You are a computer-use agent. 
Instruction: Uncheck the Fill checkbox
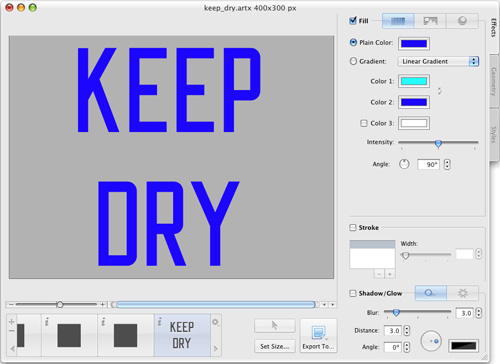tap(353, 21)
